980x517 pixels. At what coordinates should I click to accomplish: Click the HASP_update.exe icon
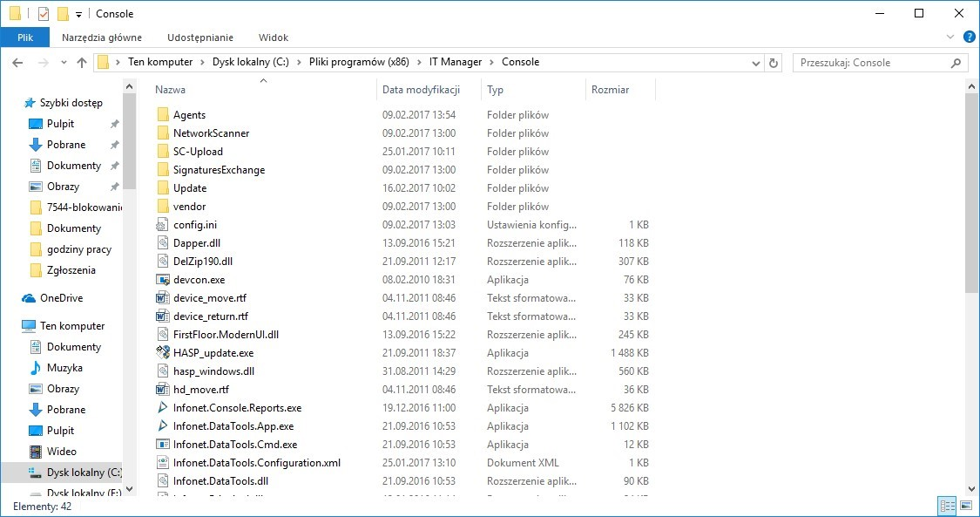tap(163, 352)
